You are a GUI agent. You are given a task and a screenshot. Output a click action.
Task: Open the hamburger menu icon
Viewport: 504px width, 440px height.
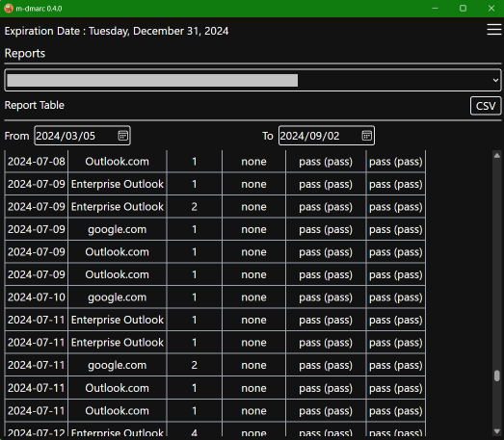pyautogui.click(x=494, y=30)
